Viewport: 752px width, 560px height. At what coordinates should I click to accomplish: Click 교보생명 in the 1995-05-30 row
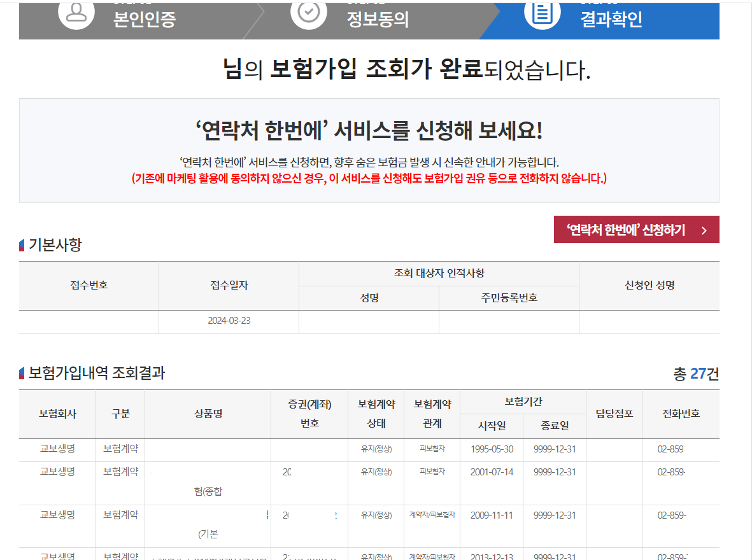57,449
